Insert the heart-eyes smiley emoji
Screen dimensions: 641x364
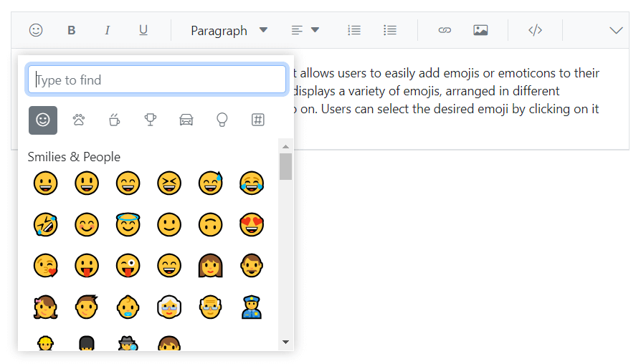252,225
